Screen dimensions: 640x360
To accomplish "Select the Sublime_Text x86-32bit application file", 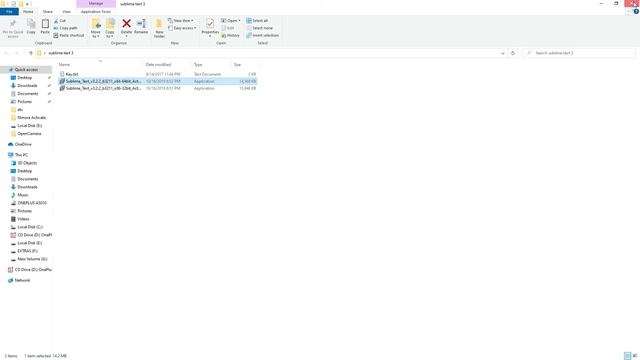I will [158, 88].
